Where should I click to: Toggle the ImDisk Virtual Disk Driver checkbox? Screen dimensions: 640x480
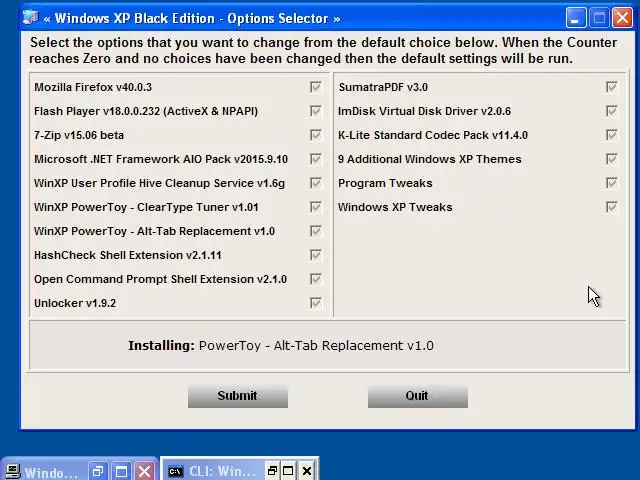611,111
